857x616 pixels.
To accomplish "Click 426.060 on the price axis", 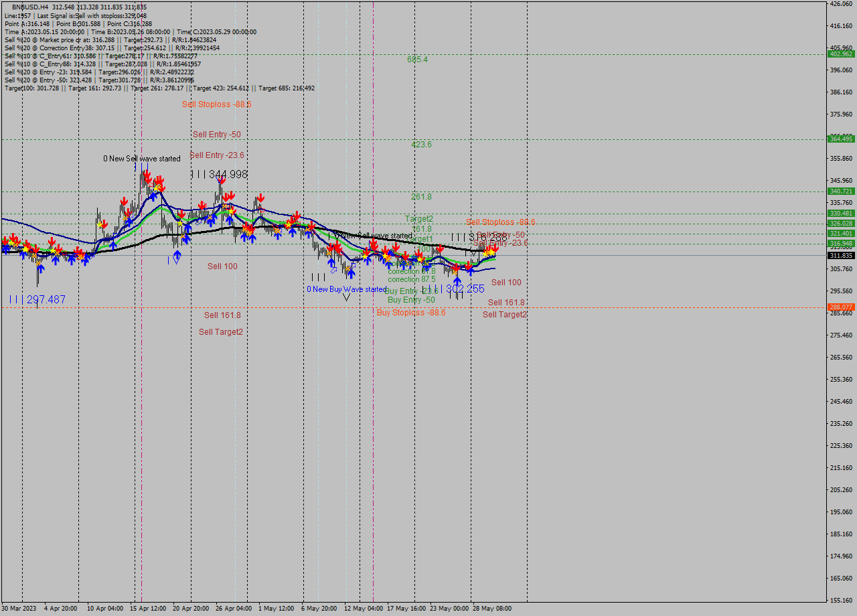I will tap(841, 3).
